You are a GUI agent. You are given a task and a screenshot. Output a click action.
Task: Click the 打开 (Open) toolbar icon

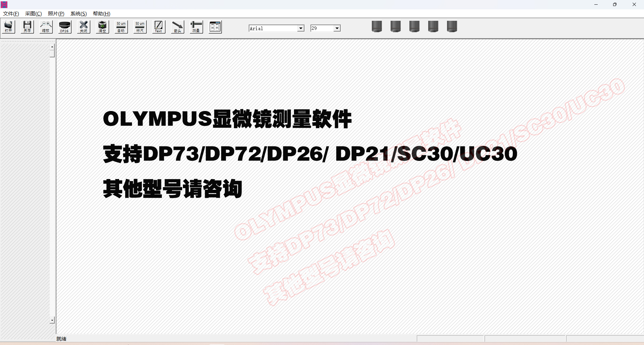click(8, 27)
